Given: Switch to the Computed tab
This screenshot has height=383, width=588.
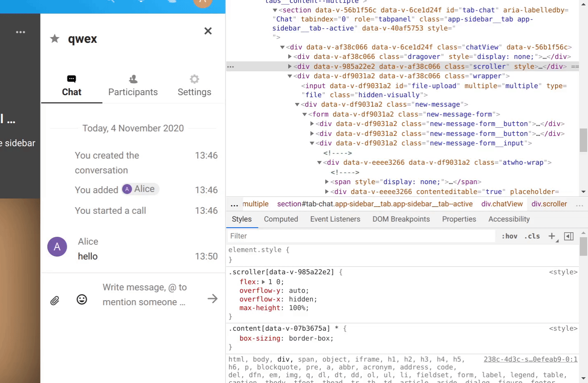Looking at the screenshot, I should coord(281,219).
